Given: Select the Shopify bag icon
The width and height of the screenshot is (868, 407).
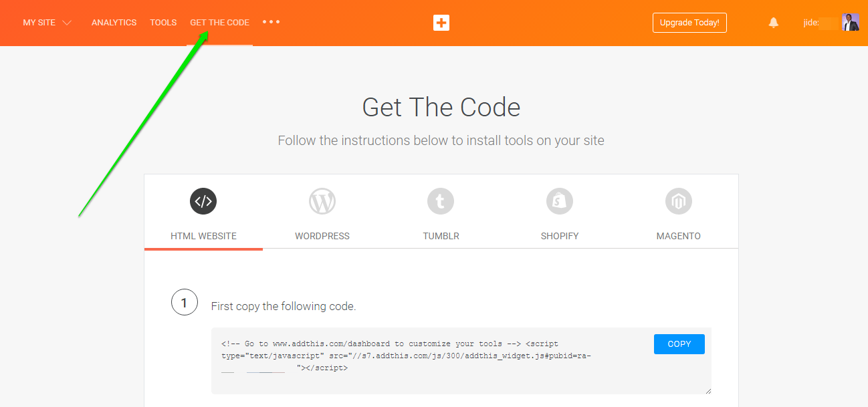Looking at the screenshot, I should (x=560, y=201).
